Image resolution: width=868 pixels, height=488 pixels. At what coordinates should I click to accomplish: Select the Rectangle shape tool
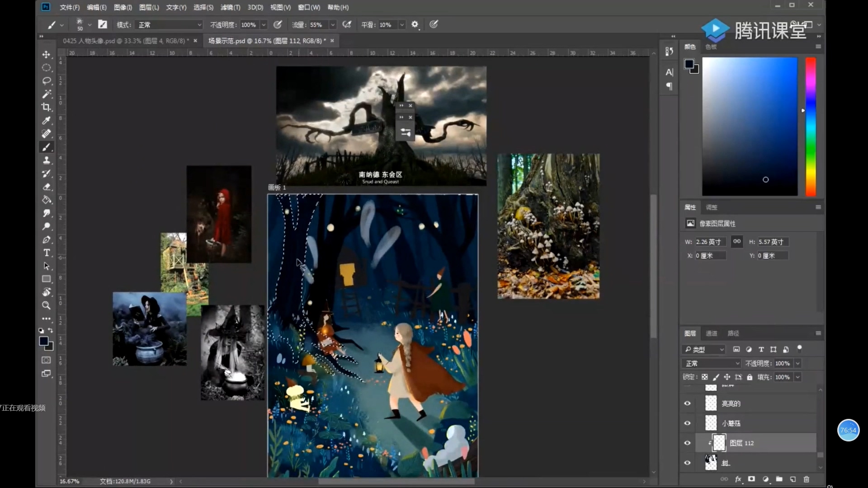pos(46,279)
